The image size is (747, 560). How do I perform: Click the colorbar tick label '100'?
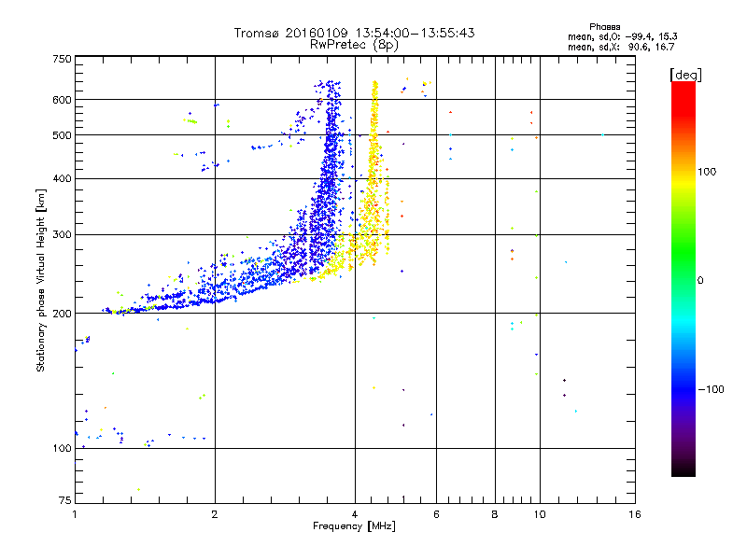[707, 172]
